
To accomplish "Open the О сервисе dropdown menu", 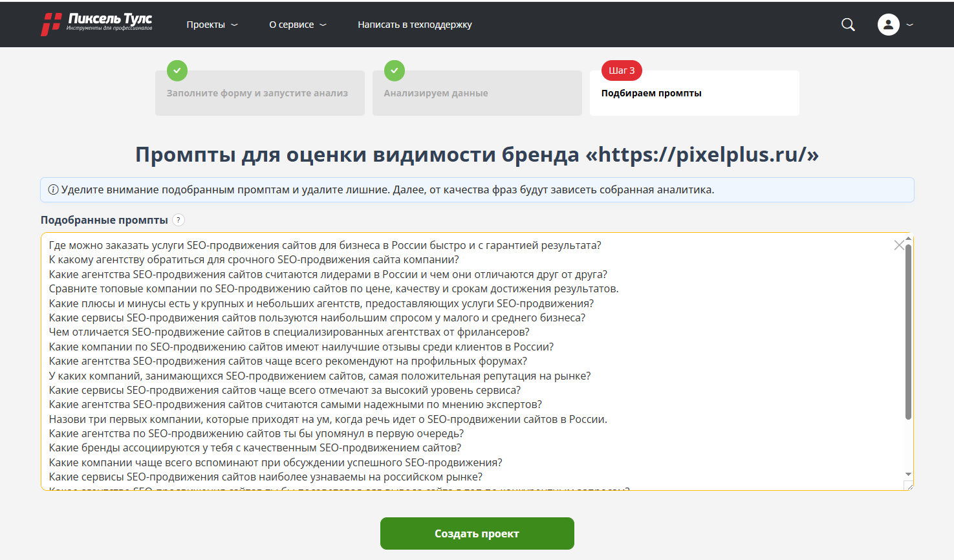I will tap(298, 25).
